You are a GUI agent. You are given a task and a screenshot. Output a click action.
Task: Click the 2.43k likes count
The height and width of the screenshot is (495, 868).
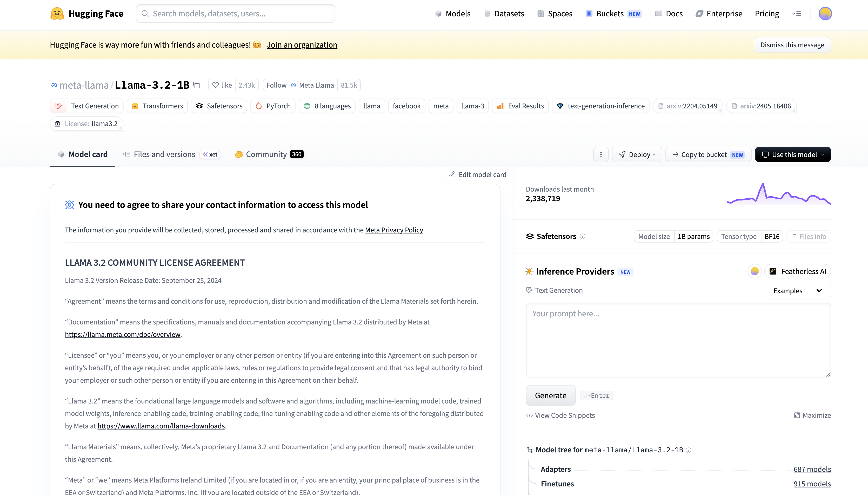tap(246, 85)
